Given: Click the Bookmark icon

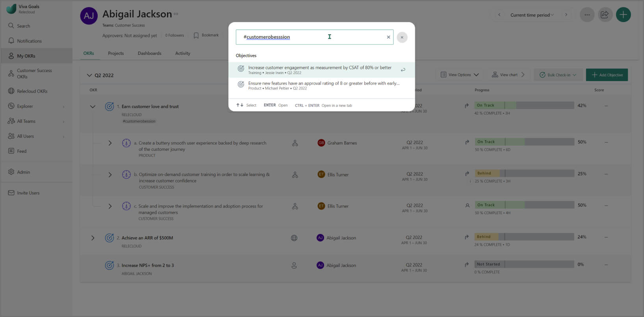Looking at the screenshot, I should click(196, 35).
